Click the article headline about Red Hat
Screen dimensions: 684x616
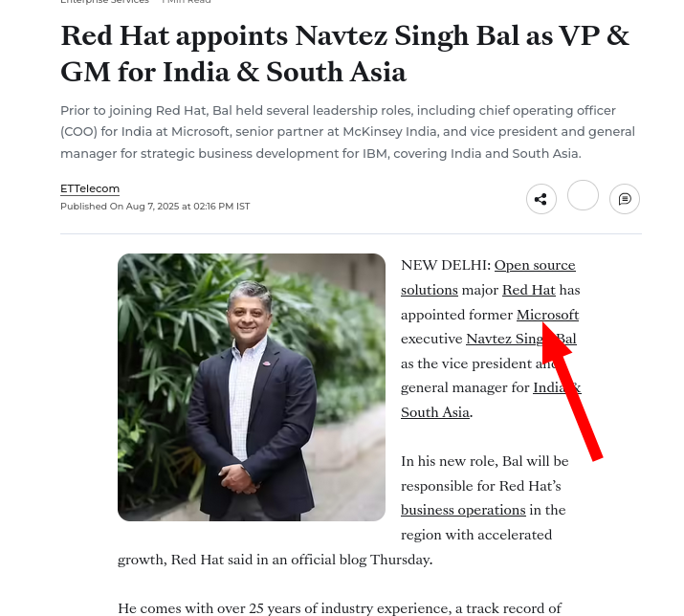[x=344, y=54]
